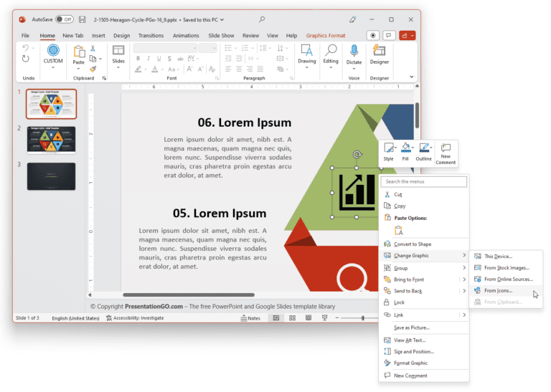
Task: Click the Undo arrow icon
Action: pyautogui.click(x=25, y=48)
